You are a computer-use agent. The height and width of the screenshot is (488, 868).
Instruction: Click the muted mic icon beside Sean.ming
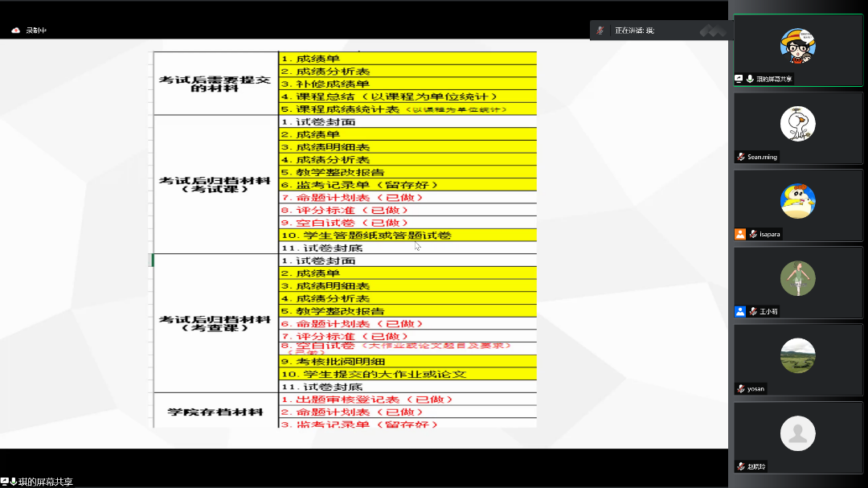pos(741,157)
